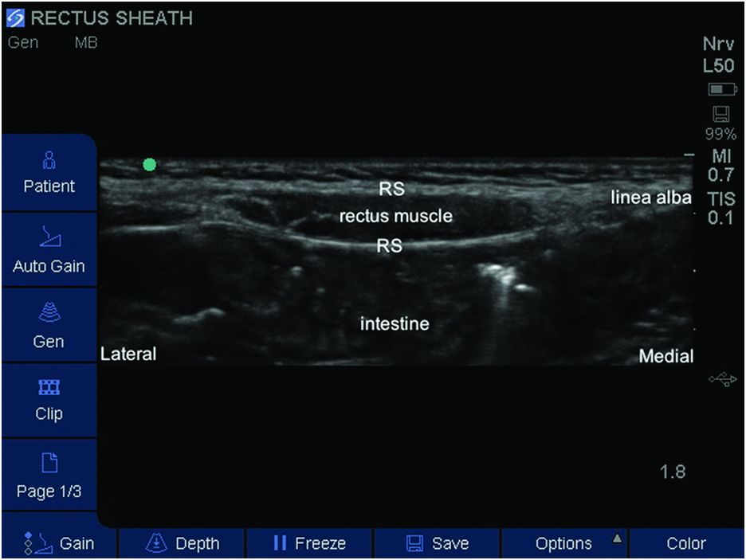Select the Nrv L50 transducer label
This screenshot has width=746, height=560.
[720, 56]
